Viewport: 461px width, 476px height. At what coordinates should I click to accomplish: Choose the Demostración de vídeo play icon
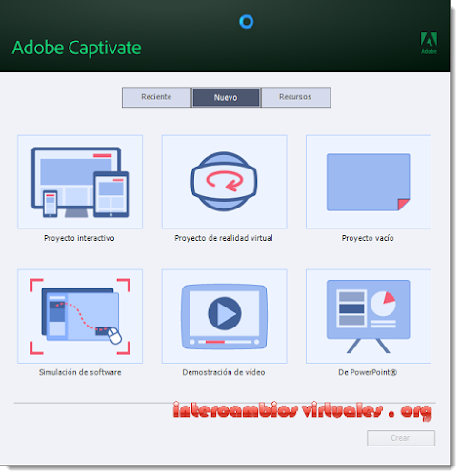pyautogui.click(x=225, y=316)
